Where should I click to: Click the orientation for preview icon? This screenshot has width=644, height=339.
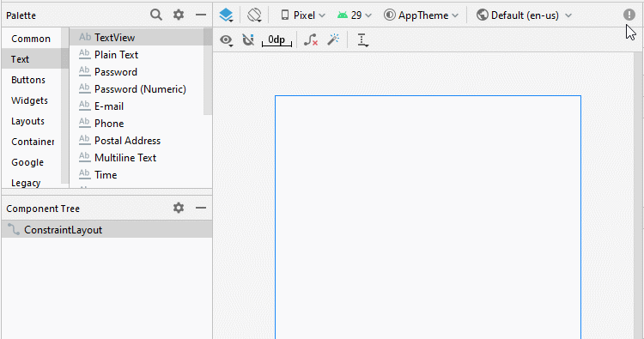click(254, 15)
